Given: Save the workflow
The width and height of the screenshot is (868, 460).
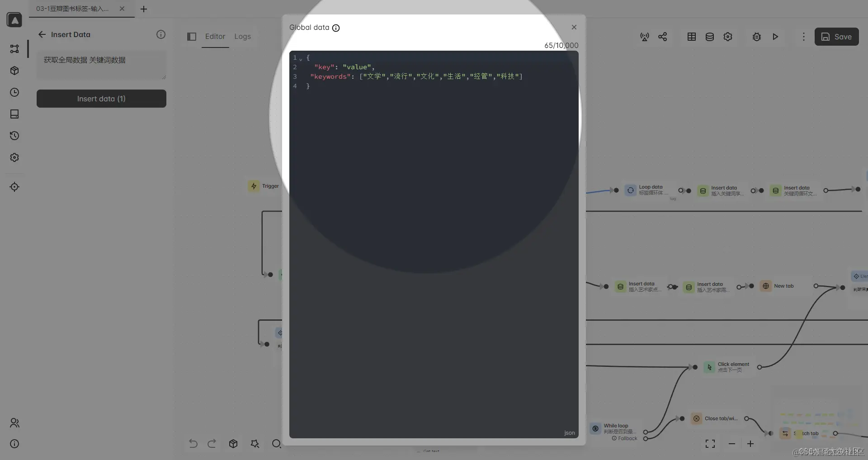Looking at the screenshot, I should click(x=837, y=37).
